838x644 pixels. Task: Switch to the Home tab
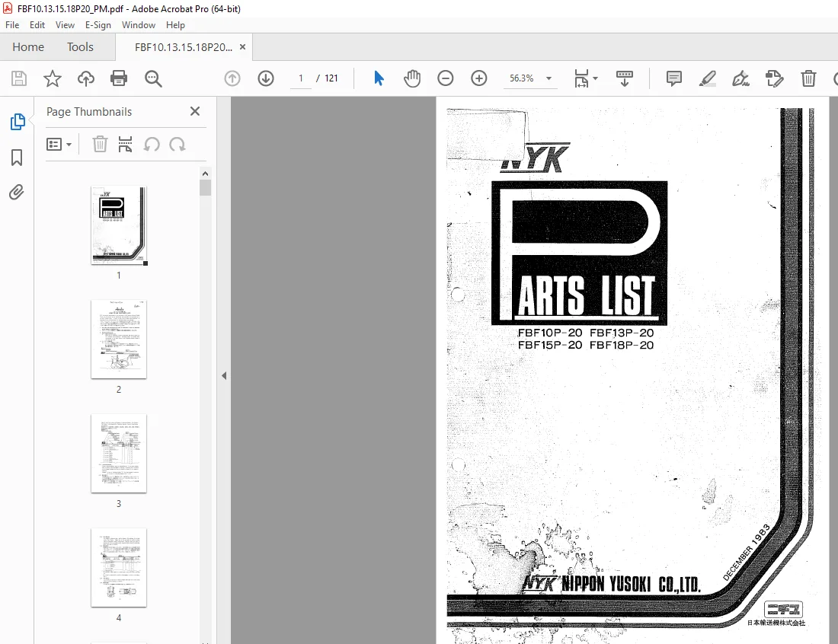(x=27, y=47)
